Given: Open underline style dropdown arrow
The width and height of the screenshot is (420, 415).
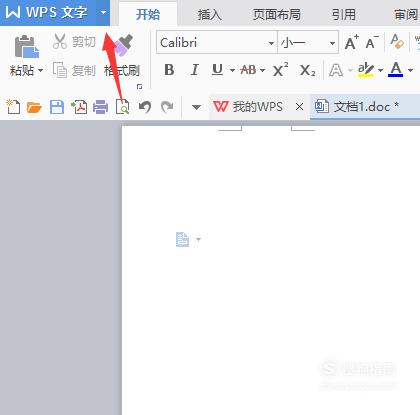Looking at the screenshot, I should (232, 70).
